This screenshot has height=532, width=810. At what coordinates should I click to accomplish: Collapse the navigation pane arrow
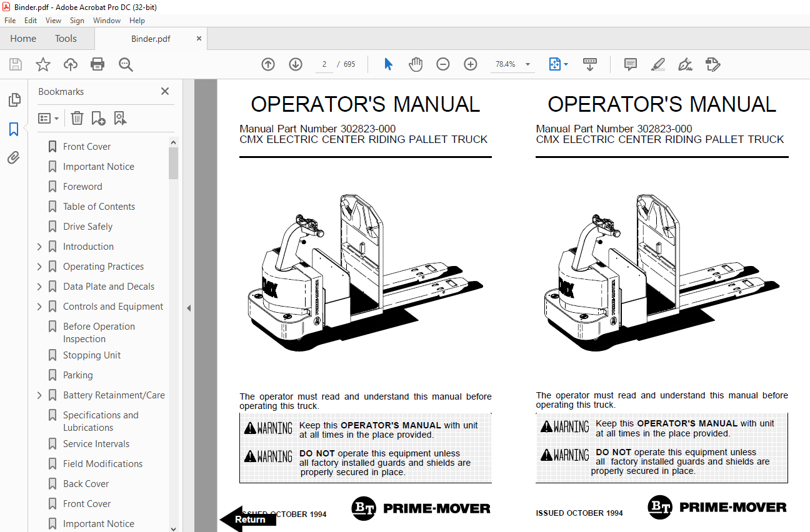point(189,308)
